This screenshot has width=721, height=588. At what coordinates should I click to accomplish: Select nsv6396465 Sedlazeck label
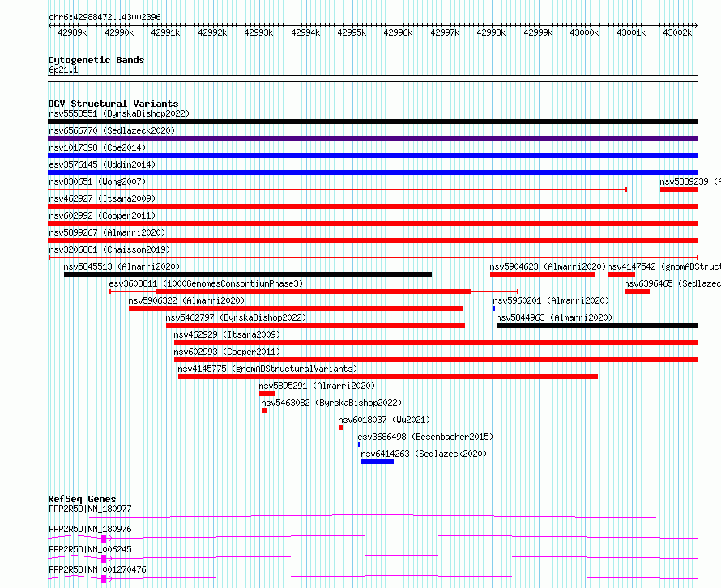pos(672,283)
